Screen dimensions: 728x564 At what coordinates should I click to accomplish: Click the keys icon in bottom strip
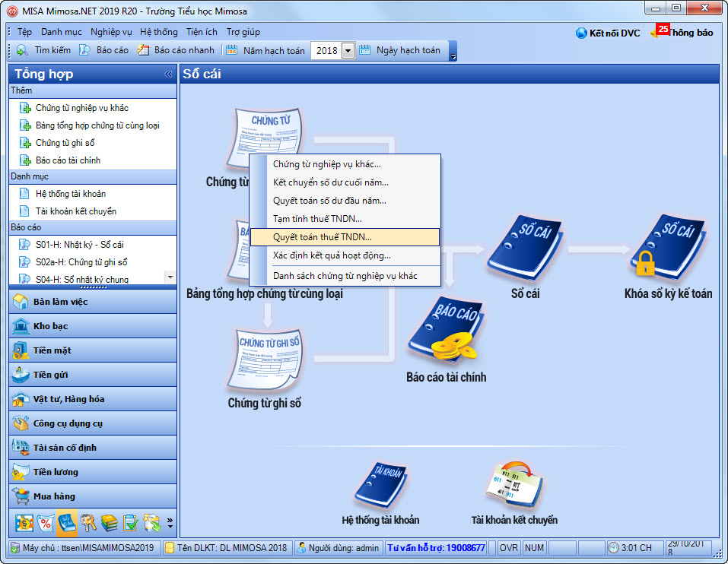[x=88, y=523]
